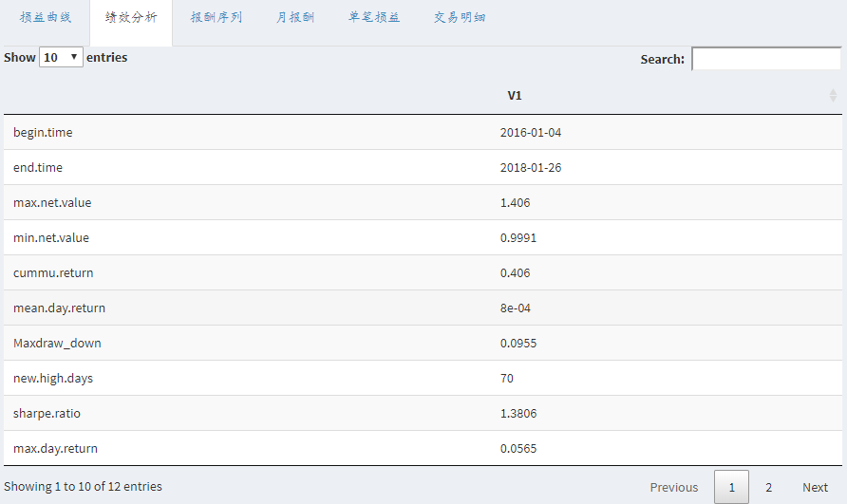This screenshot has height=504, width=847.
Task: Click the V1 column sort arrows icon
Action: (x=833, y=96)
